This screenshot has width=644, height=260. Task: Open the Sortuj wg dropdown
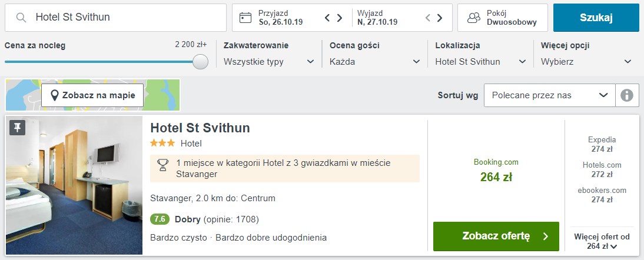click(x=549, y=95)
